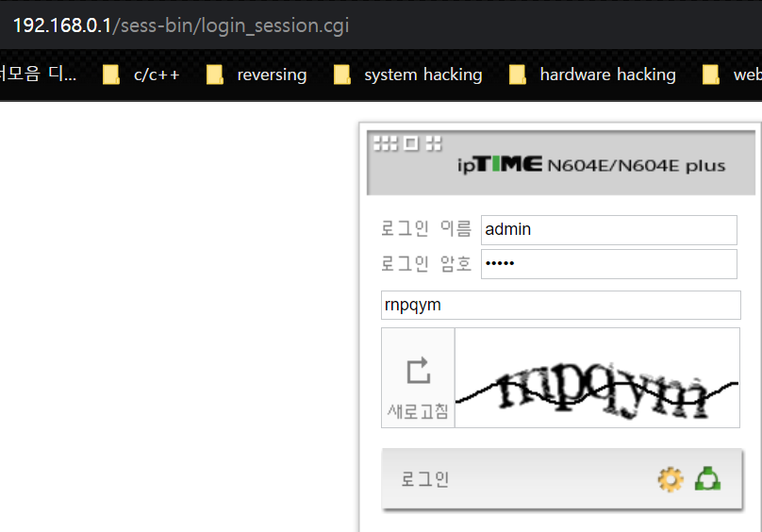
Task: Click the N604E/N604E plus model text
Action: click(637, 166)
